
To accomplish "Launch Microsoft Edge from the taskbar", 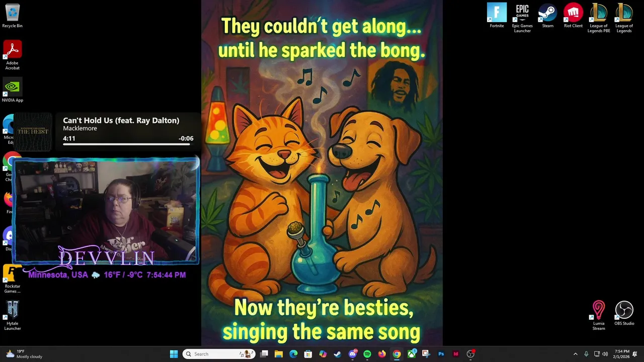I will coord(293,354).
